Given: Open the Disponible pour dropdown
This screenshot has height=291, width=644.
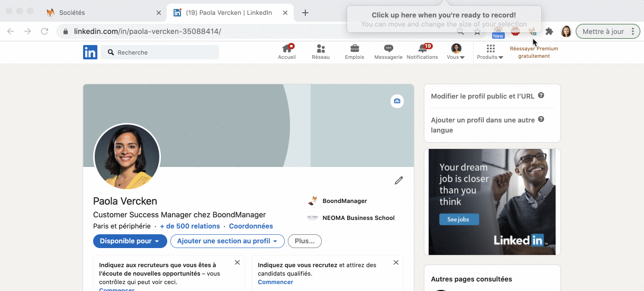Looking at the screenshot, I should (x=130, y=241).
